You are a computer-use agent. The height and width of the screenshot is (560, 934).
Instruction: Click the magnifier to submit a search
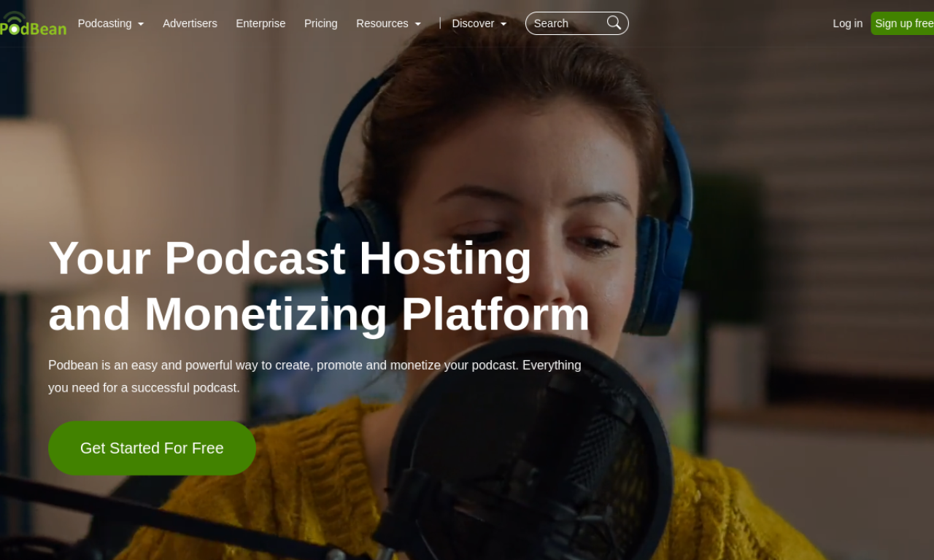click(x=613, y=23)
